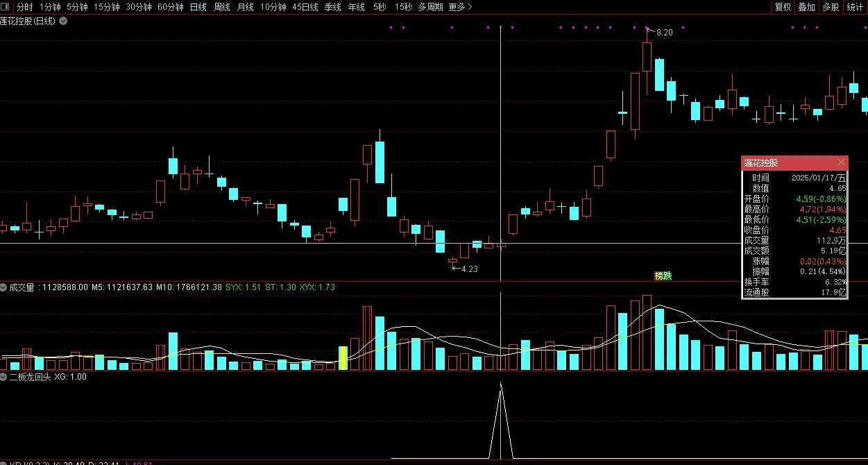Select the 15秒 period tab
868x465 pixels.
pyautogui.click(x=403, y=7)
